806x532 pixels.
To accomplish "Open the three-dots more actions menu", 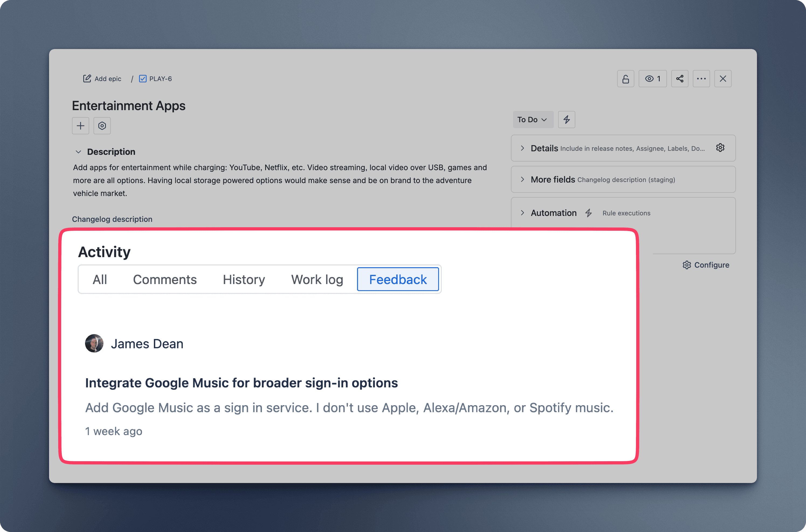I will tap(701, 79).
